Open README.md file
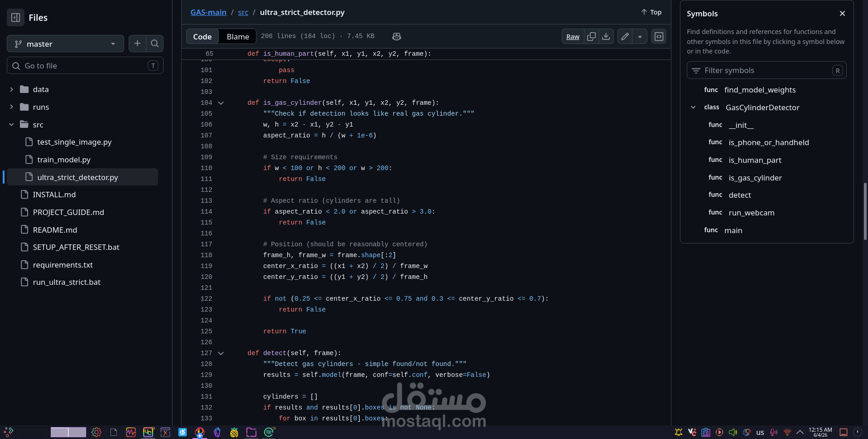This screenshot has width=868, height=439. [55, 230]
